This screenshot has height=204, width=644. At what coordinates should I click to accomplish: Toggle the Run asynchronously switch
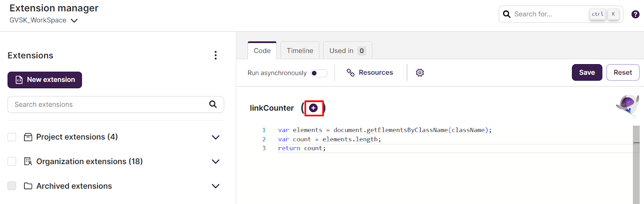click(319, 73)
